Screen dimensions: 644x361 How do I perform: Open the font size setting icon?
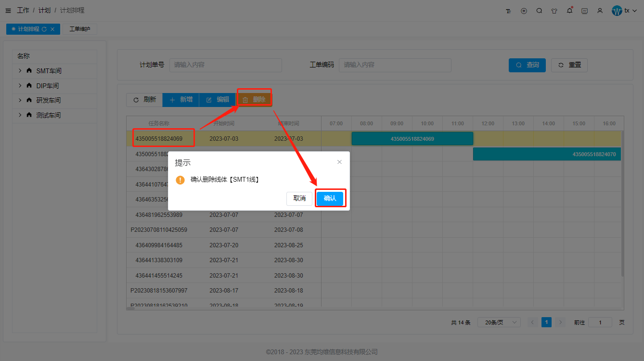click(508, 11)
